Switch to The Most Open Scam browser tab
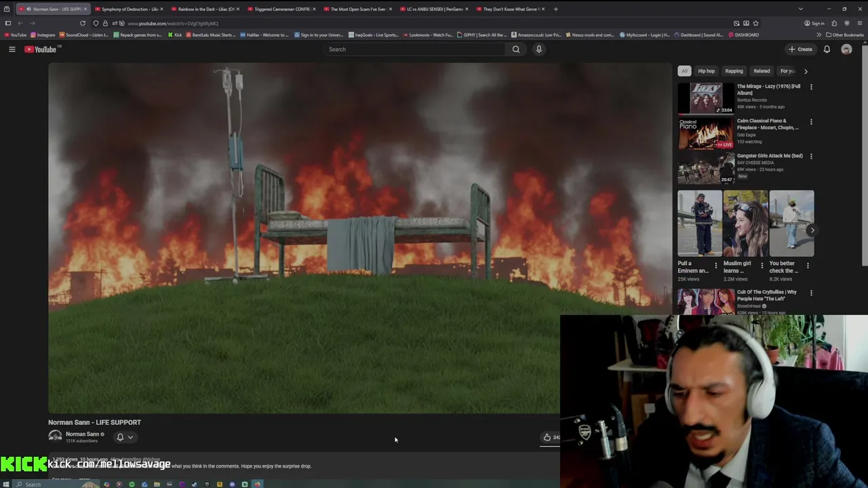The height and width of the screenshot is (488, 868). coord(358,9)
